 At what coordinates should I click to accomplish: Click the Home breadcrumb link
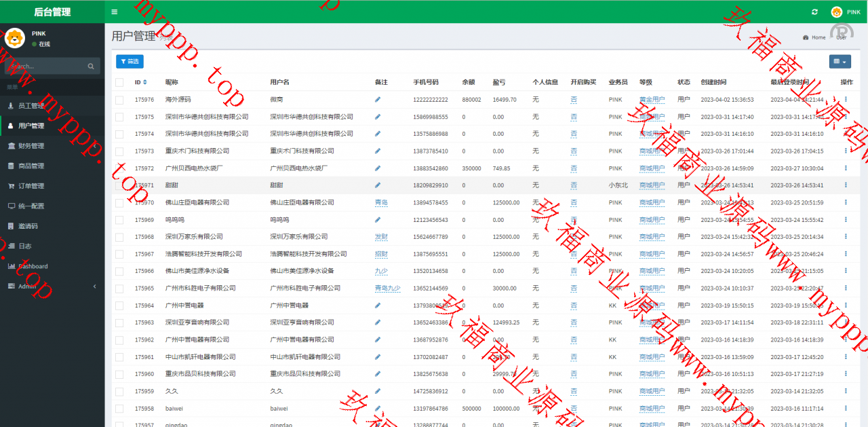pyautogui.click(x=818, y=37)
